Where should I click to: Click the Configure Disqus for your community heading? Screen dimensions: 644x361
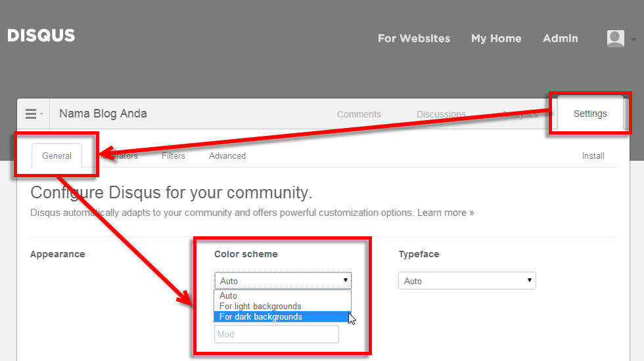click(172, 192)
